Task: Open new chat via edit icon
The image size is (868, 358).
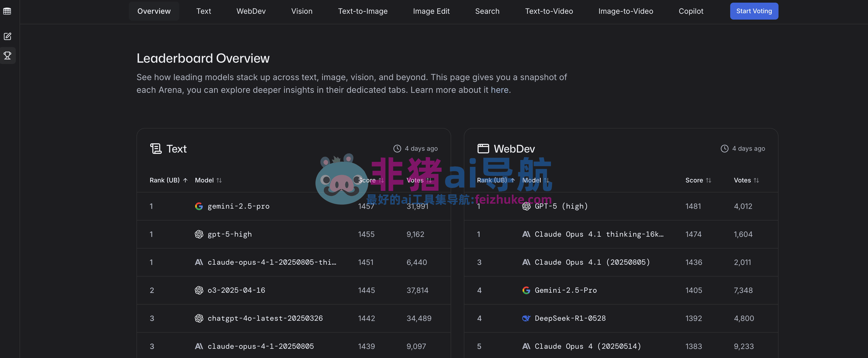Action: 7,36
